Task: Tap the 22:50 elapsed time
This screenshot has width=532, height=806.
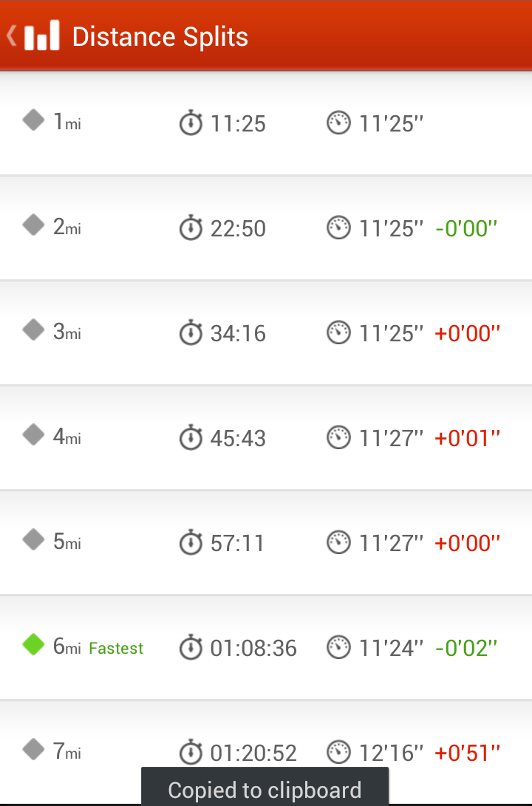Action: pyautogui.click(x=238, y=229)
